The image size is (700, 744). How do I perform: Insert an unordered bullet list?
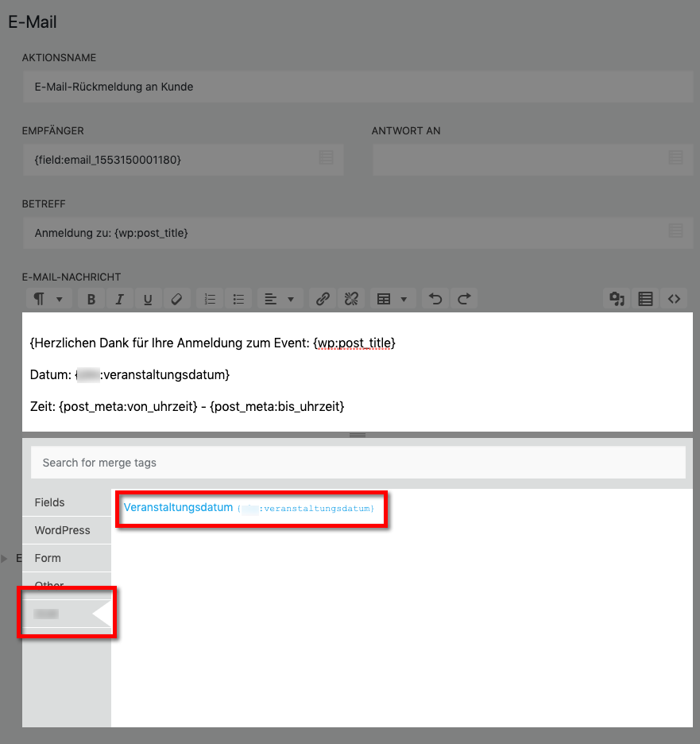coord(238,299)
